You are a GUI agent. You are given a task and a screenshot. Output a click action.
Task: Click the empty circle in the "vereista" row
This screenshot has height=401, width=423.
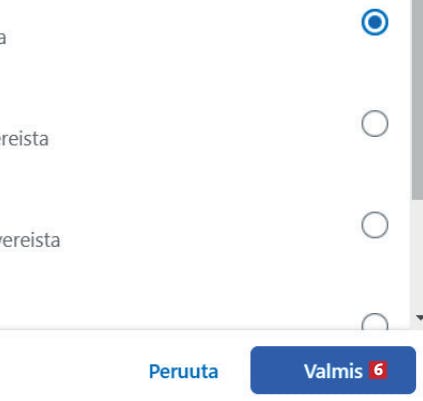375,225
